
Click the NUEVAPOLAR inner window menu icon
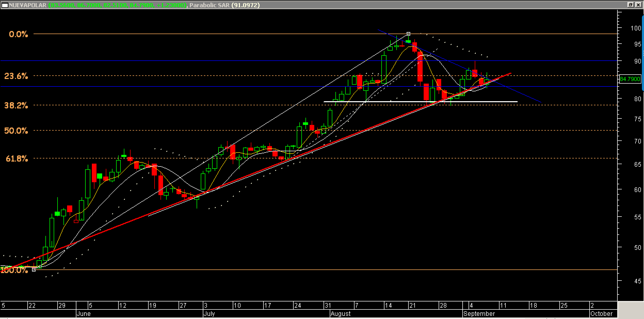[x=5, y=5]
